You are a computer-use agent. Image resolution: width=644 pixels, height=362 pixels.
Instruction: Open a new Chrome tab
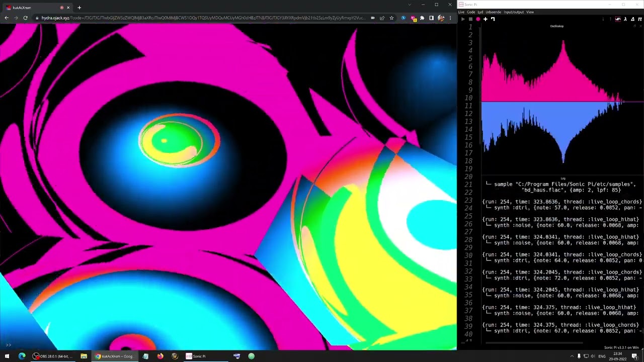tap(79, 8)
